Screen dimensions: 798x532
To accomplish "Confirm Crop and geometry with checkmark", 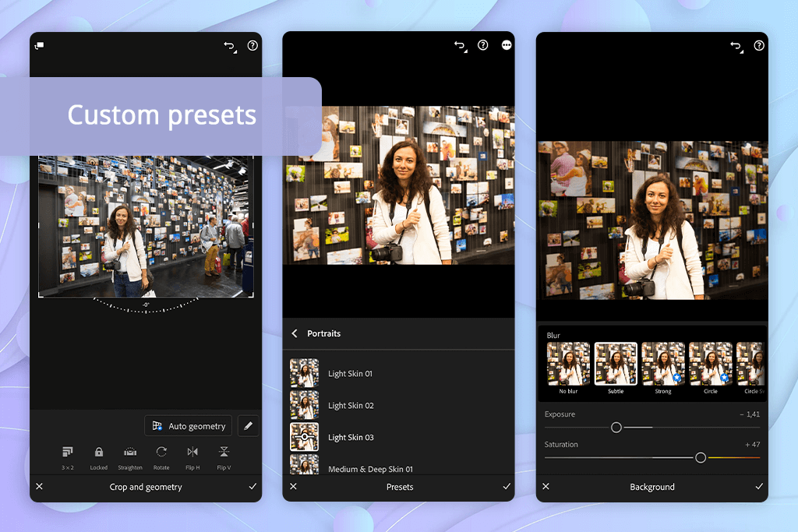I will point(252,486).
